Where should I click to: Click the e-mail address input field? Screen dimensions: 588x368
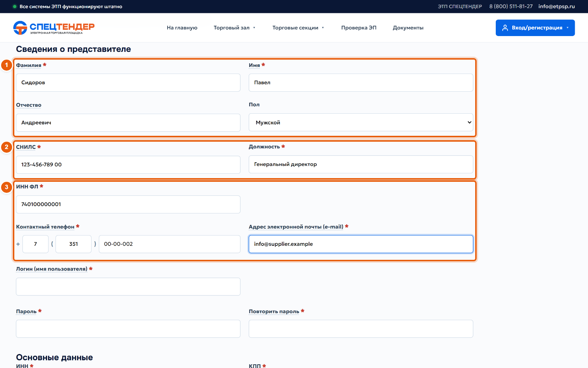click(x=361, y=244)
